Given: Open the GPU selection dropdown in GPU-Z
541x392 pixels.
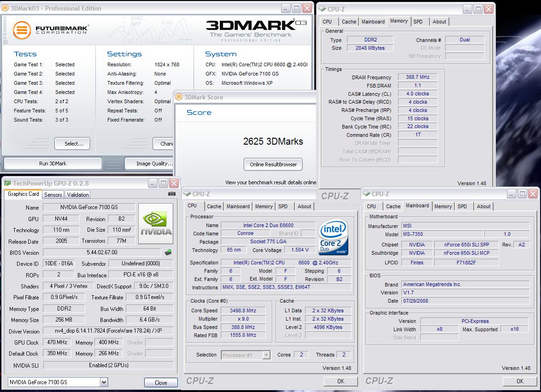Looking at the screenshot, I should point(104,382).
